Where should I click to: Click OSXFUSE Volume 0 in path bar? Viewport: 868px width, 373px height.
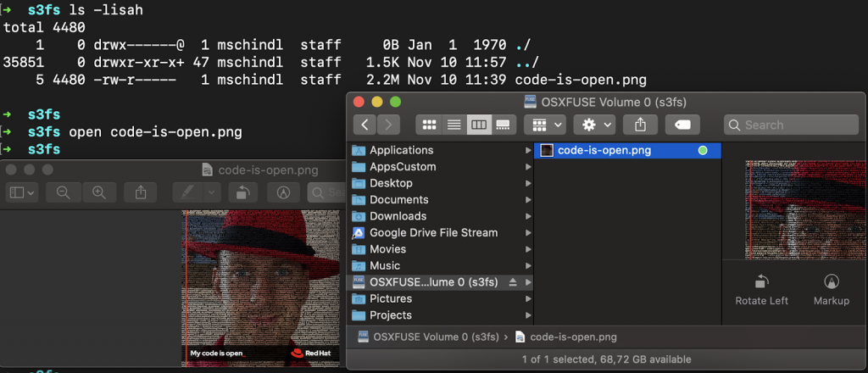click(x=428, y=337)
